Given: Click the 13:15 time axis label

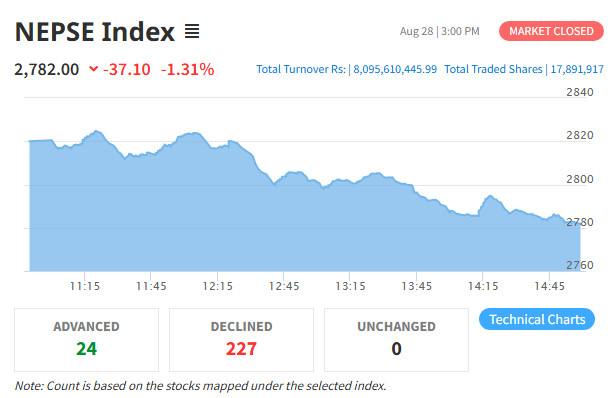Looking at the screenshot, I should (350, 286).
